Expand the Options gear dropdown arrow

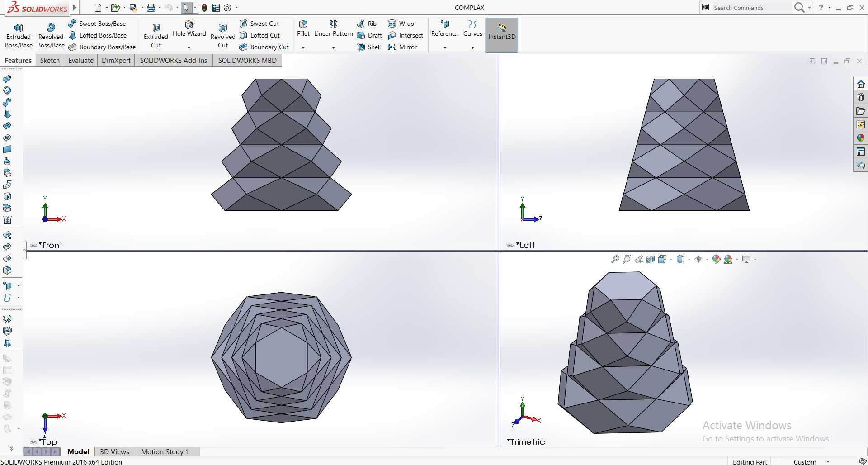[236, 8]
